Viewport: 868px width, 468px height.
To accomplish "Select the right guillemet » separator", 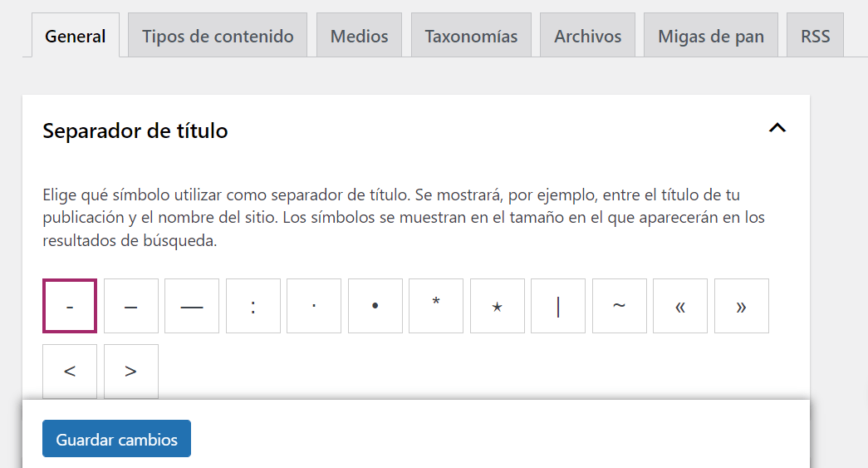I will pyautogui.click(x=742, y=306).
